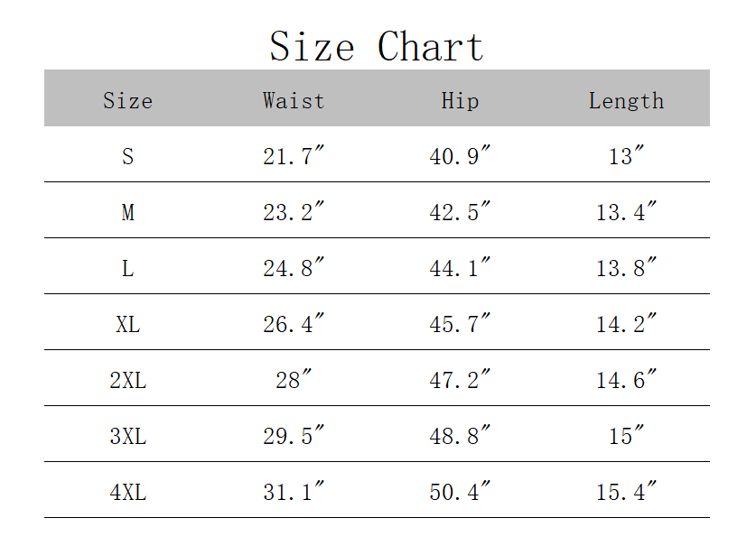Click the 3XL size row label
The image size is (756, 555).
click(127, 436)
